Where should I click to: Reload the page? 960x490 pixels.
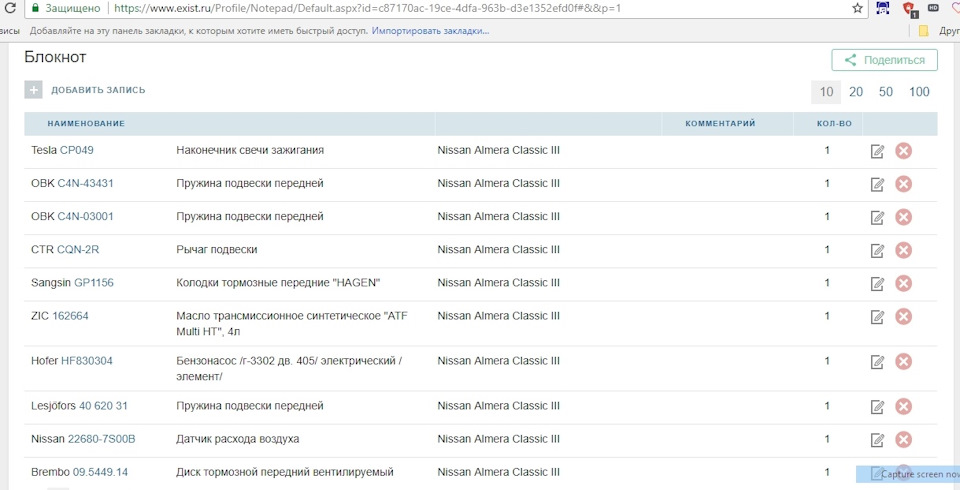point(10,9)
